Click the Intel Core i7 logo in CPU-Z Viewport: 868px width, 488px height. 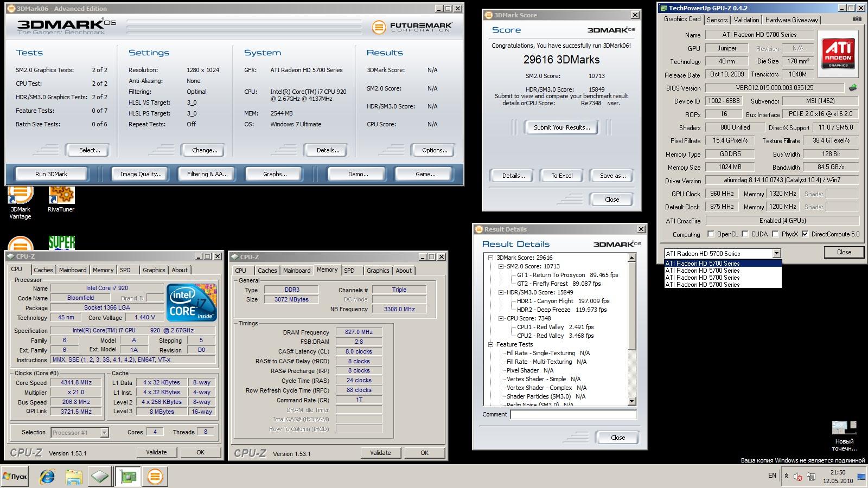pyautogui.click(x=192, y=302)
